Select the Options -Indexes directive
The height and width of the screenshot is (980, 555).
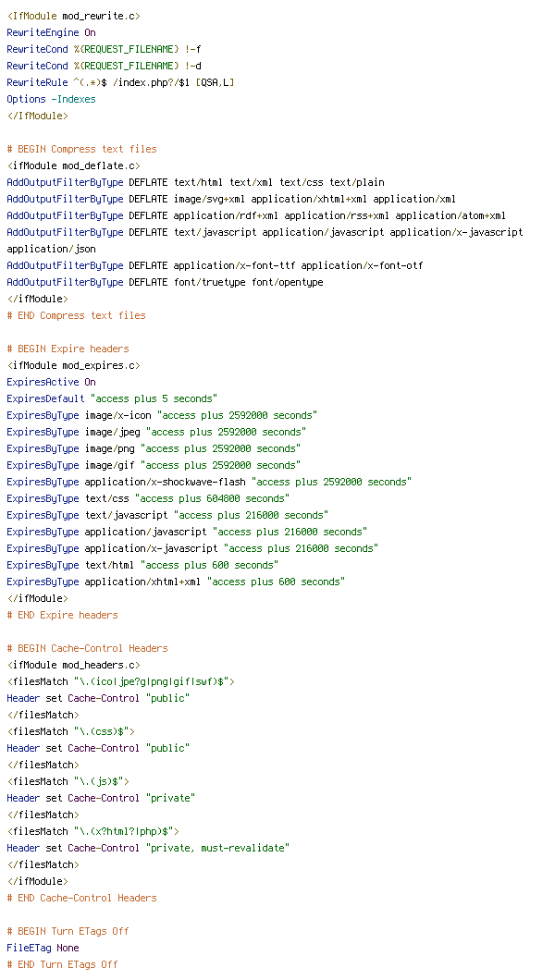point(51,99)
